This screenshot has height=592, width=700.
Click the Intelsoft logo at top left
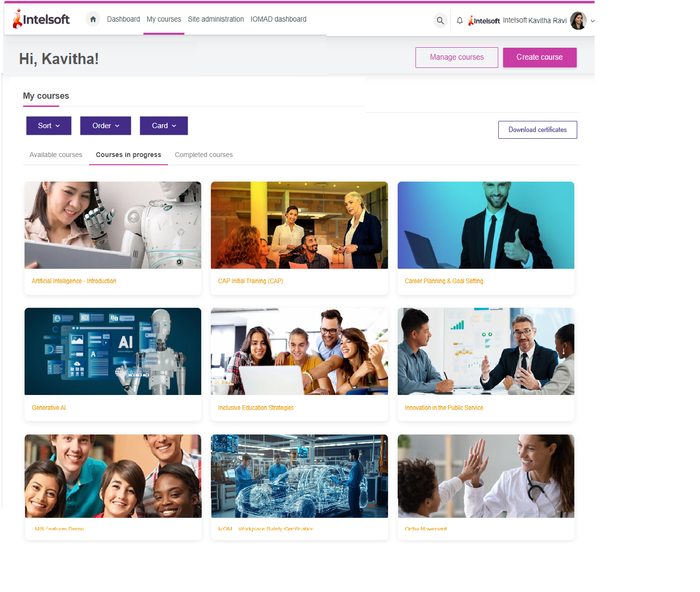[41, 19]
